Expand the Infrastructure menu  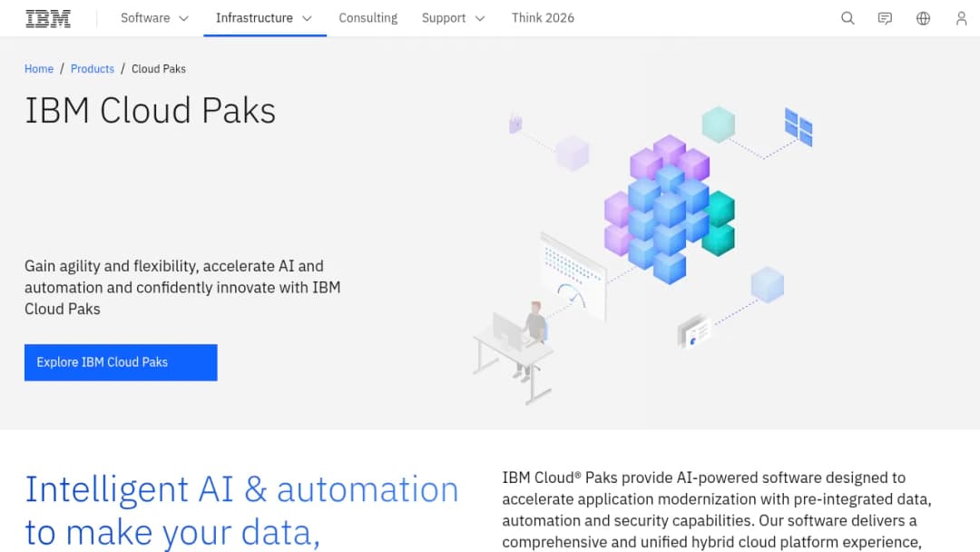[264, 18]
